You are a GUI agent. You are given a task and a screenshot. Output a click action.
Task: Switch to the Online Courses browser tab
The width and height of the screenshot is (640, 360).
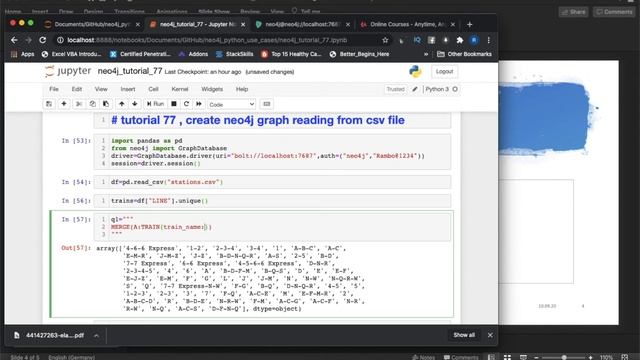click(407, 24)
